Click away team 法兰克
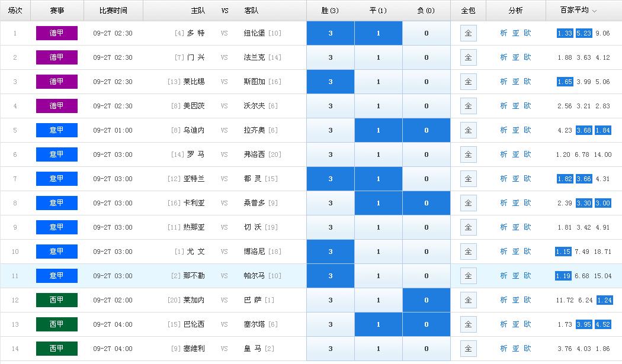This screenshot has height=364, width=622. click(254, 57)
